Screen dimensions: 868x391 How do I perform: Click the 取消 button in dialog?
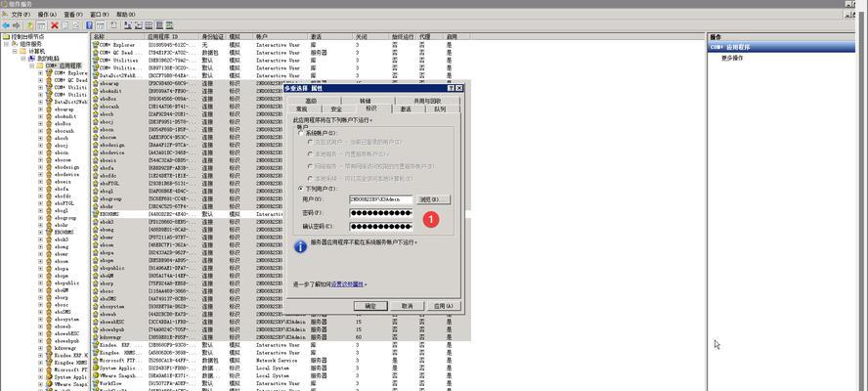pyautogui.click(x=407, y=306)
